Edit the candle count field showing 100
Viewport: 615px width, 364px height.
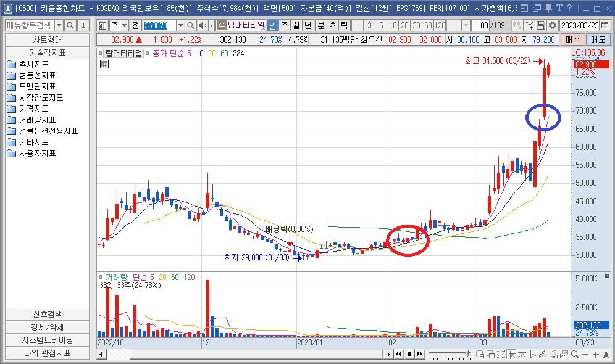pyautogui.click(x=481, y=25)
